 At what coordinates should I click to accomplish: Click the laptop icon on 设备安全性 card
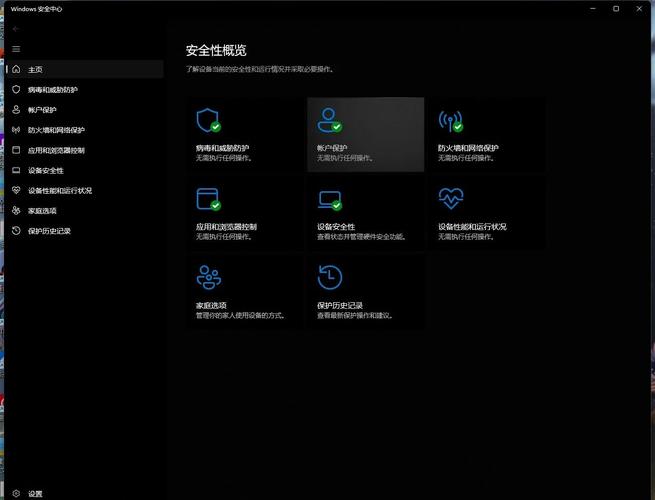[x=330, y=200]
